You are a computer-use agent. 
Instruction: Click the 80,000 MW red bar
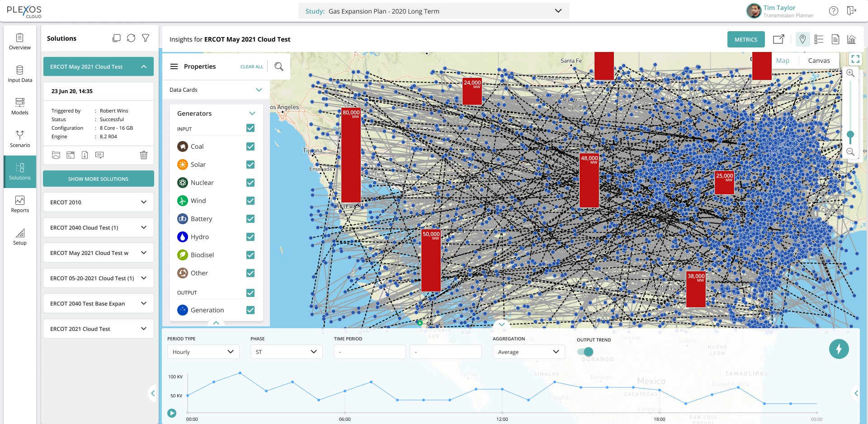coord(351,155)
